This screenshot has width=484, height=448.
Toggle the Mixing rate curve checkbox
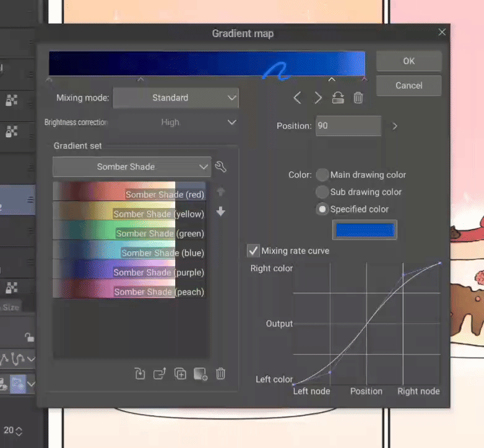[253, 251]
